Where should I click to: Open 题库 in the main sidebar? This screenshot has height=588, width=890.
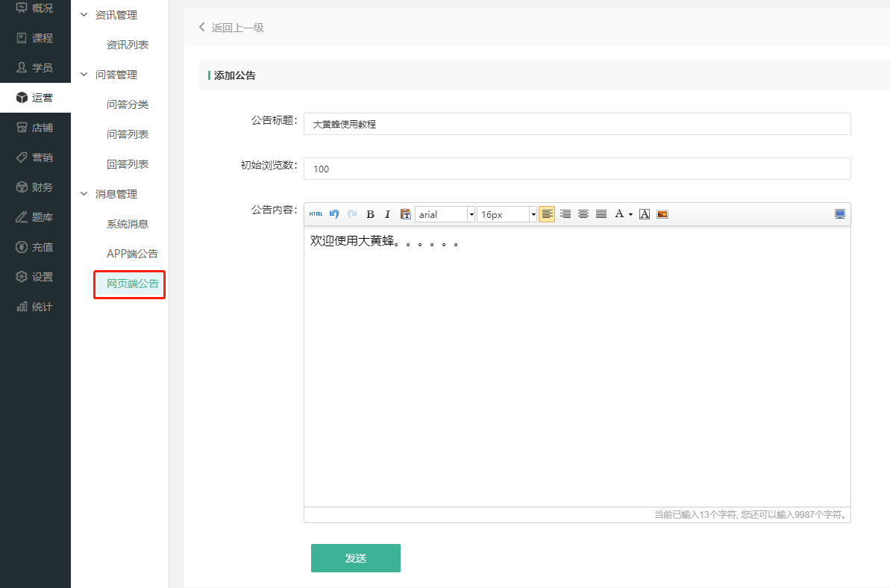(x=35, y=217)
